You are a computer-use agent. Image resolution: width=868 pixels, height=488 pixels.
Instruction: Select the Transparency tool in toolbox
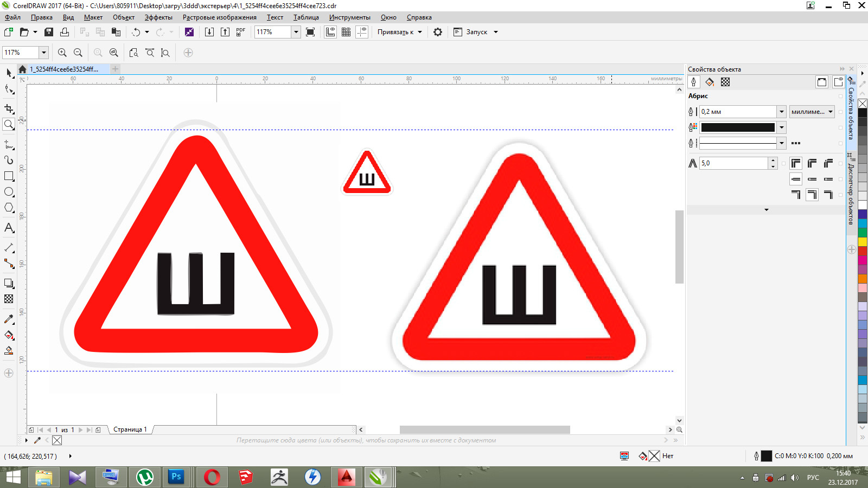pos(9,299)
